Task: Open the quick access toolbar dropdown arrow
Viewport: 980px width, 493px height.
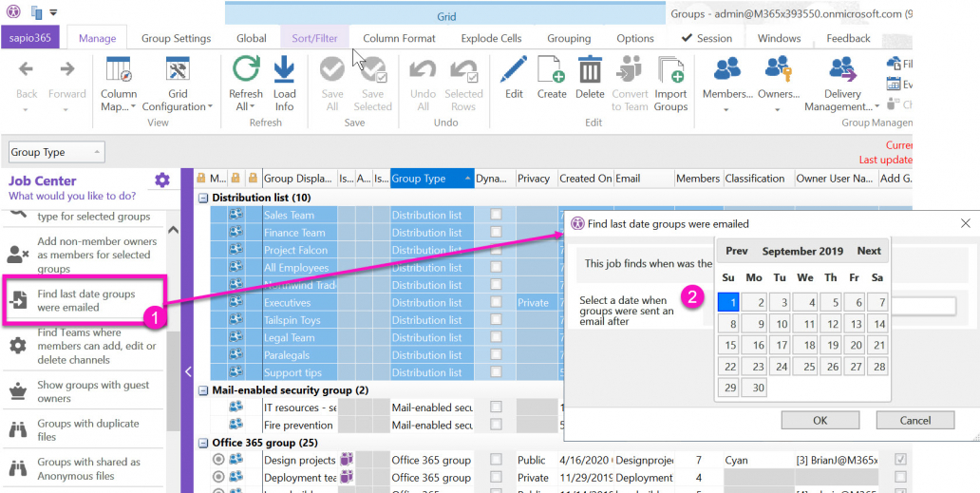Action: [53, 11]
